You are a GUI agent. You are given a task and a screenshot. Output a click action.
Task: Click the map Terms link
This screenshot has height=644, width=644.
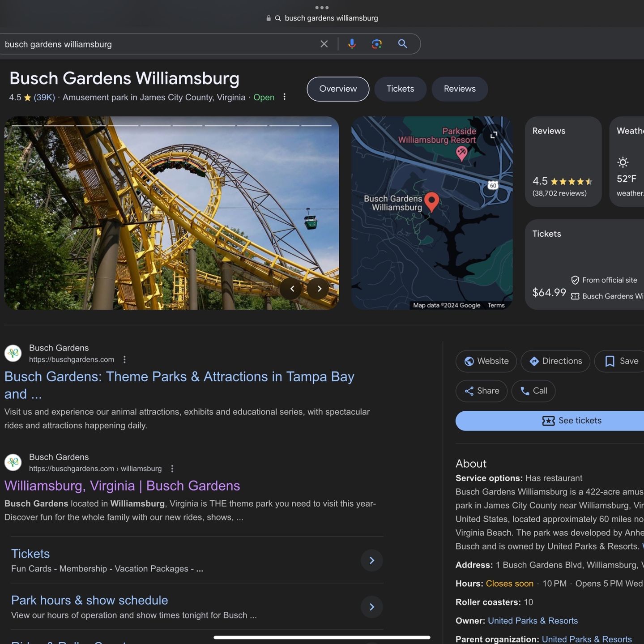(496, 305)
